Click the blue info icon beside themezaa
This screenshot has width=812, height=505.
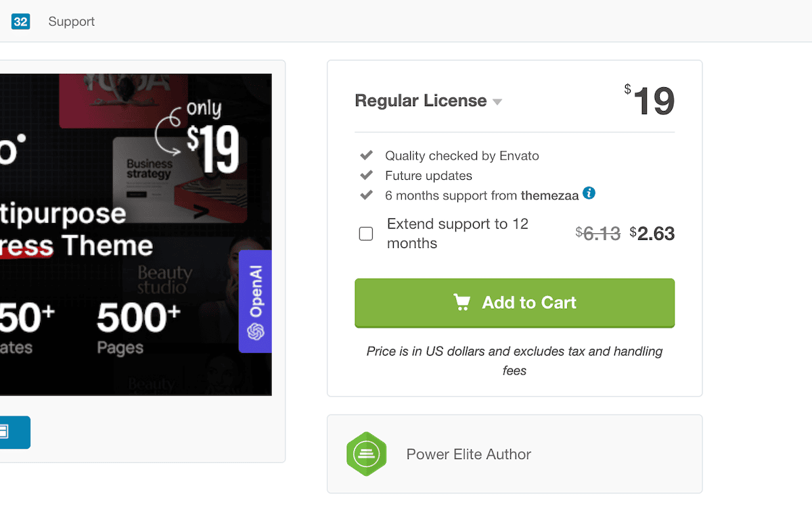point(589,193)
